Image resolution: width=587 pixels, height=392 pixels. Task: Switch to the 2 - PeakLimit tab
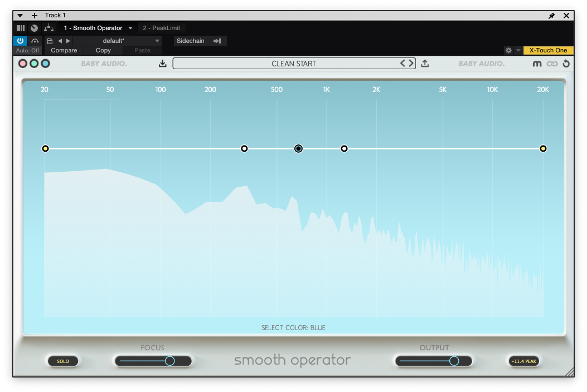click(x=161, y=28)
